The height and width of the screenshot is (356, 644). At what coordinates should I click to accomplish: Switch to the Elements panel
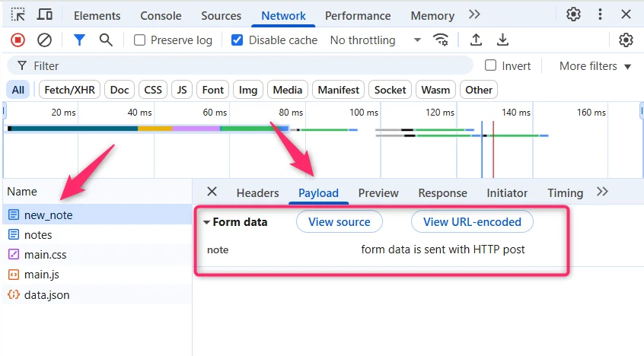(97, 16)
